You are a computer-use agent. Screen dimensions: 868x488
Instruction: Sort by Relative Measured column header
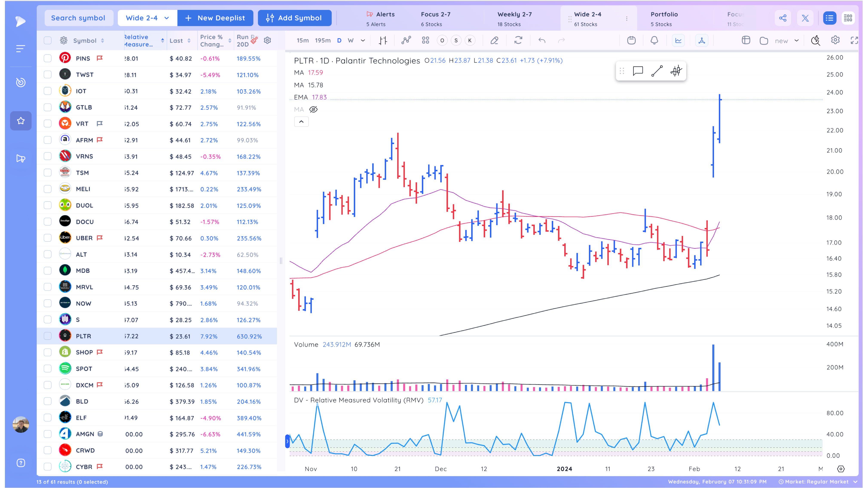tap(144, 40)
